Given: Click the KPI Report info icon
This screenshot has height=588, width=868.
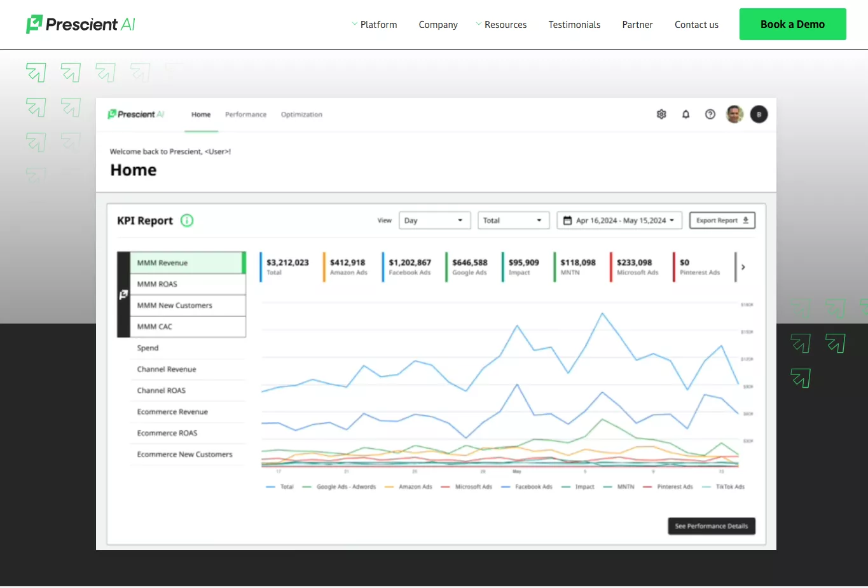Looking at the screenshot, I should (187, 221).
